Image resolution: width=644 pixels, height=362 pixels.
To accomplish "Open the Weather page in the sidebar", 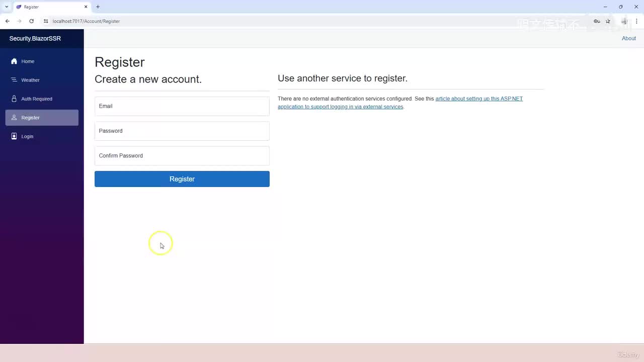I will (42, 80).
